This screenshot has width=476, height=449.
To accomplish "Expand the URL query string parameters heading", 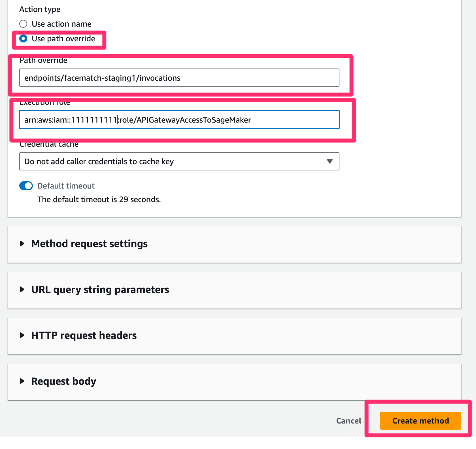I will pos(100,289).
